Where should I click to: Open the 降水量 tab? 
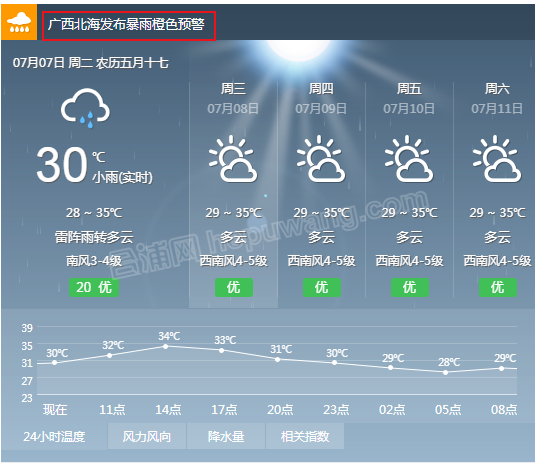point(226,436)
